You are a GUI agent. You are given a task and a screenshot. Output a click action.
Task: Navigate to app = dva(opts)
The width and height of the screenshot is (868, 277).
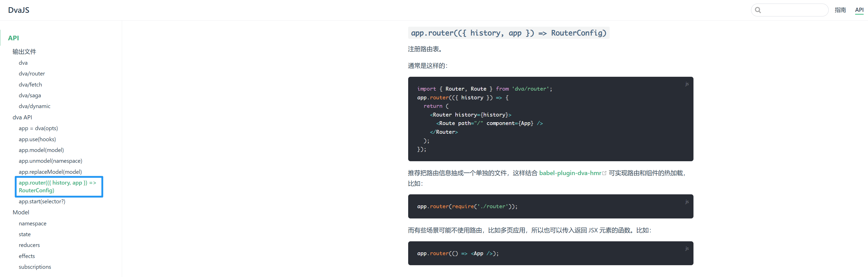(x=38, y=128)
